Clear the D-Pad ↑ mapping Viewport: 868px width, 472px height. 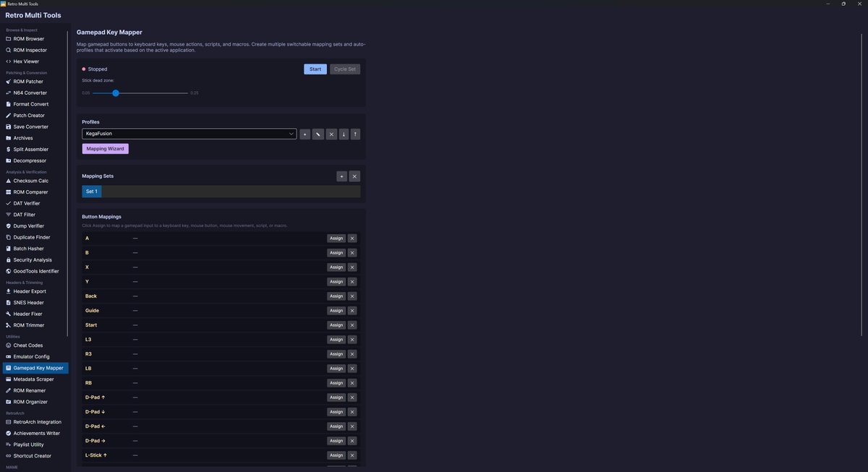(x=352, y=398)
